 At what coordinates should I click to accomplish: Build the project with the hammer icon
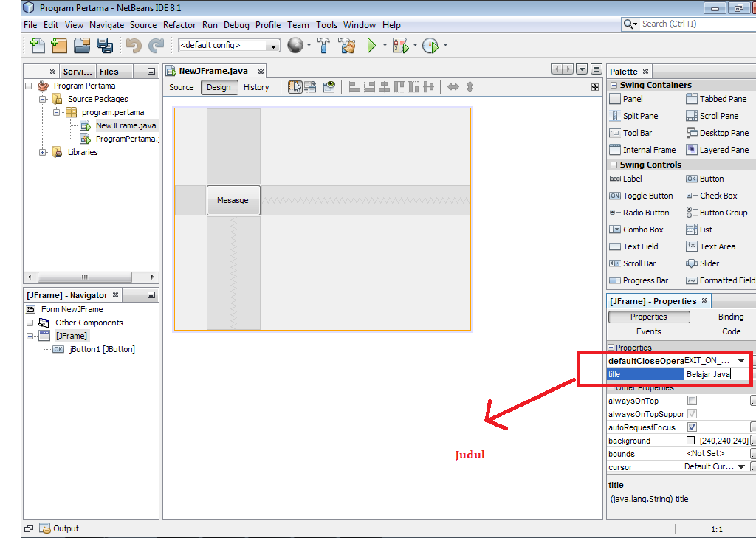(x=323, y=45)
